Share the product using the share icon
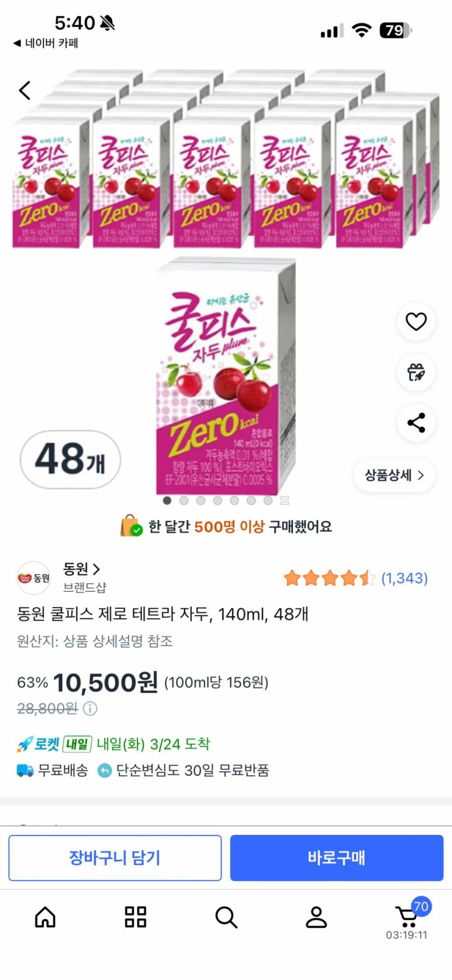Viewport: 452px width, 980px height. [416, 424]
